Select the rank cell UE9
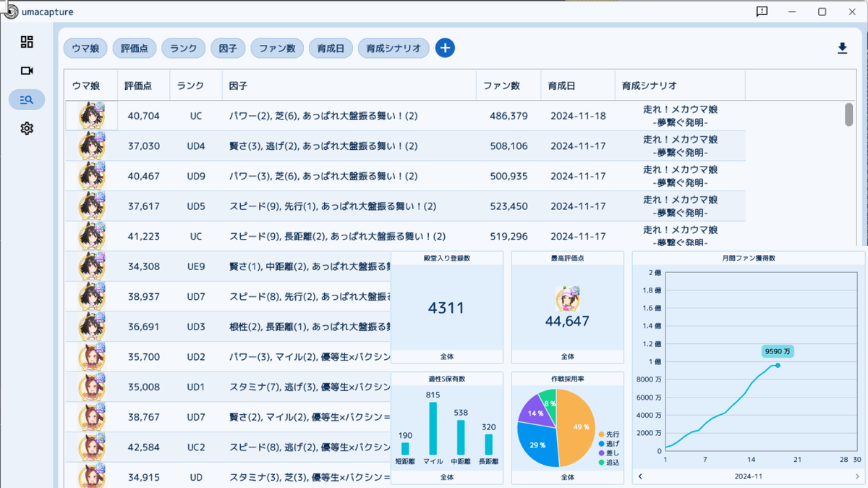This screenshot has height=488, width=868. pos(196,266)
